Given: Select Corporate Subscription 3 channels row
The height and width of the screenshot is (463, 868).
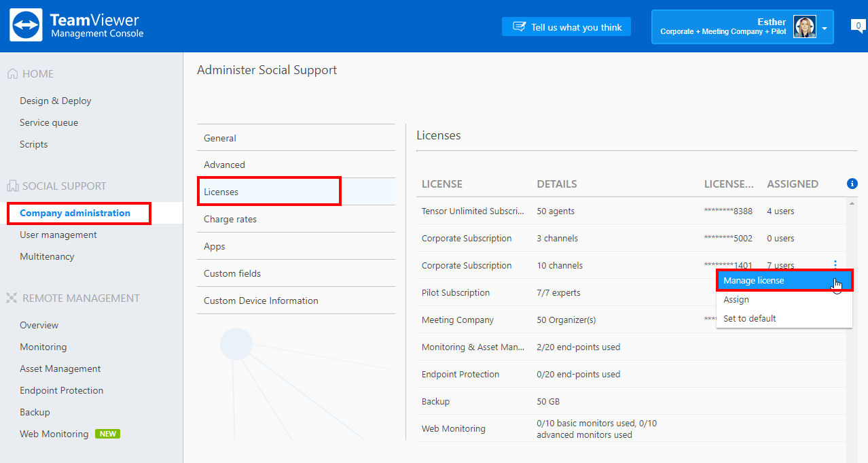Looking at the screenshot, I should [x=632, y=238].
